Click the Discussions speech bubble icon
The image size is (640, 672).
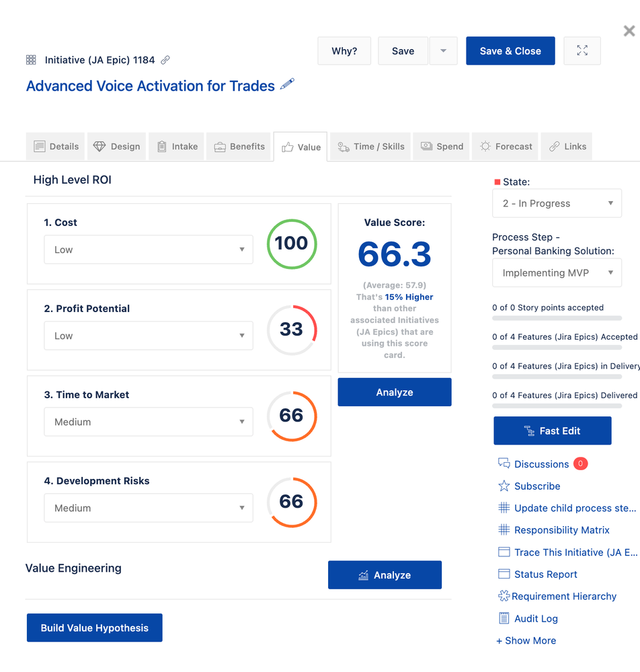pos(504,463)
